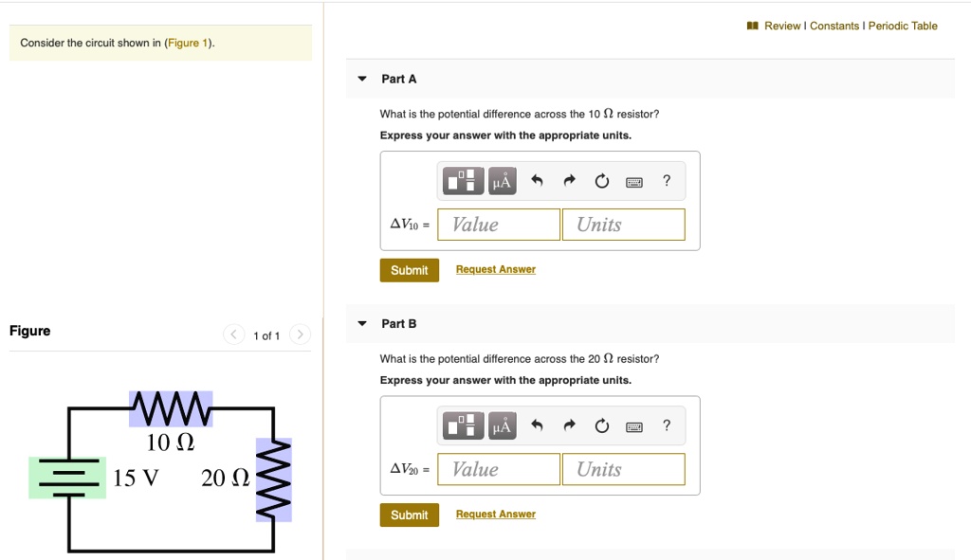Reset the Part A answer field

point(601,180)
